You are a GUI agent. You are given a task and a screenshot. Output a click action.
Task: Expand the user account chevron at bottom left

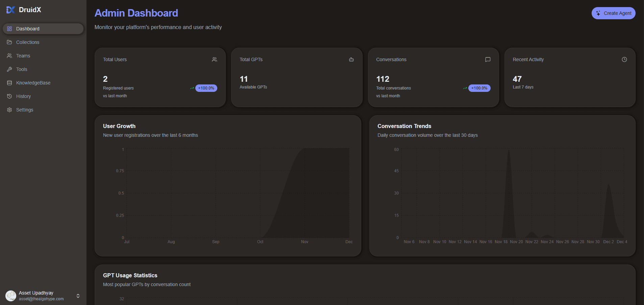click(x=78, y=296)
